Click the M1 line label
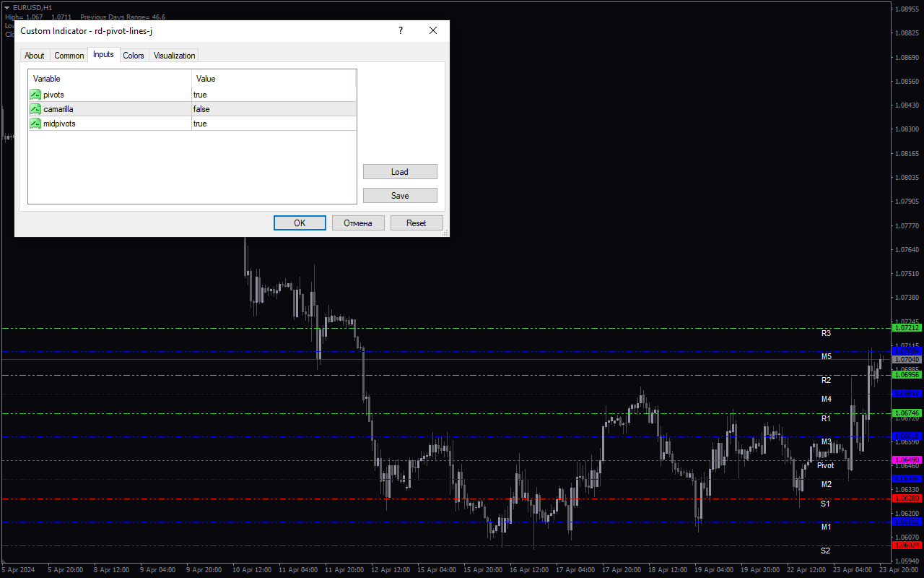924x578 pixels. (826, 527)
